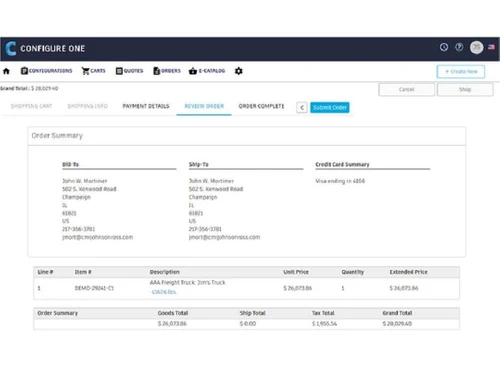Open the settings gear icon

[x=238, y=71]
